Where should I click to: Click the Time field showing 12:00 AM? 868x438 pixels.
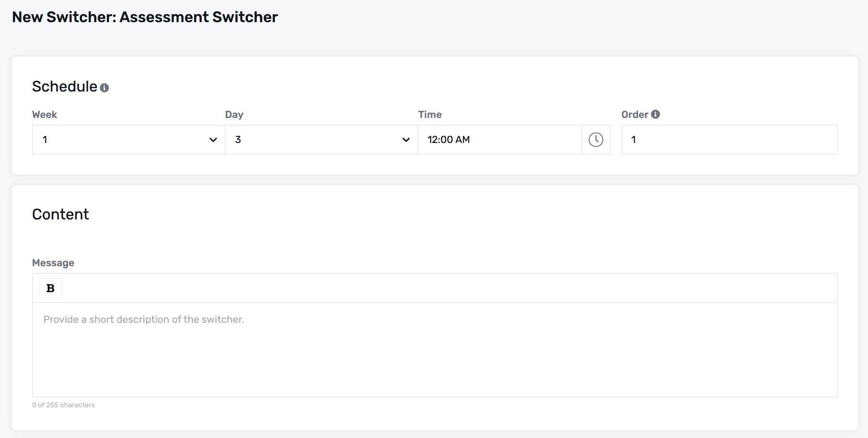pyautogui.click(x=500, y=140)
